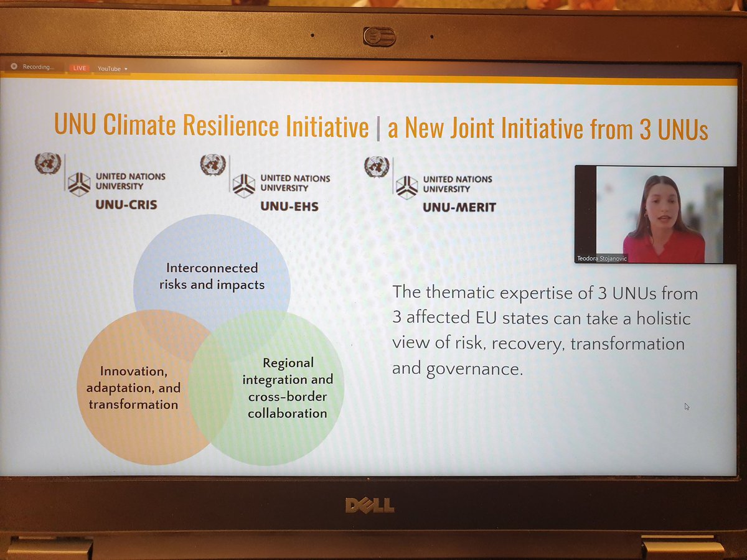Click the UN emblem beside UNU-MERIT

pyautogui.click(x=376, y=167)
